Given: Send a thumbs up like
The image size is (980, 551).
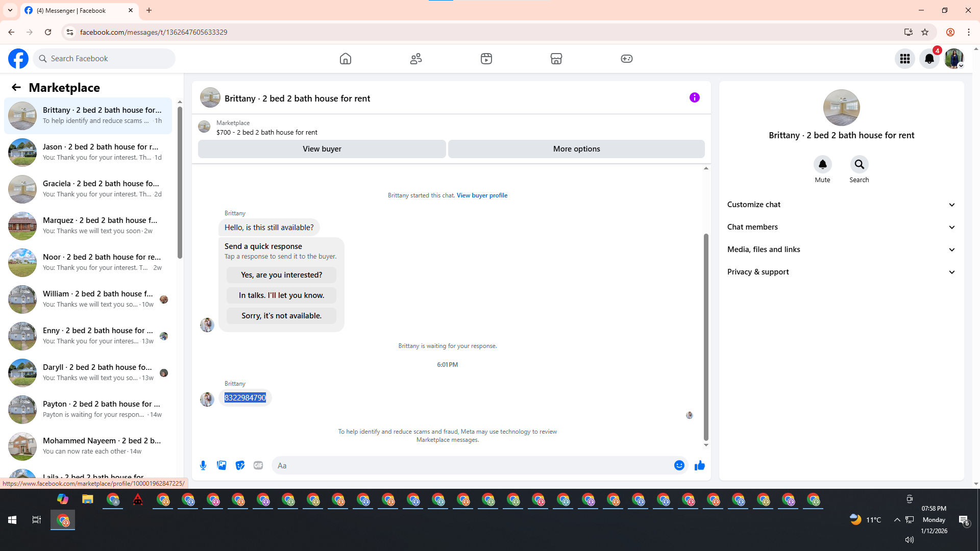Looking at the screenshot, I should [699, 465].
